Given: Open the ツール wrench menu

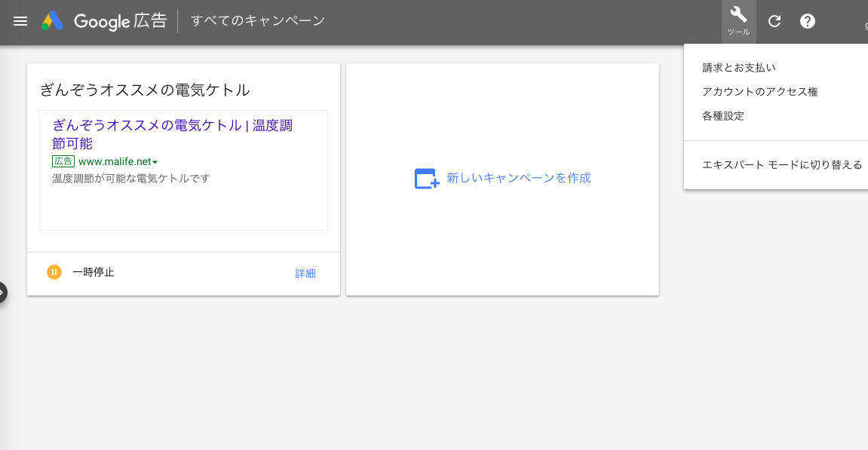Looking at the screenshot, I should click(738, 22).
